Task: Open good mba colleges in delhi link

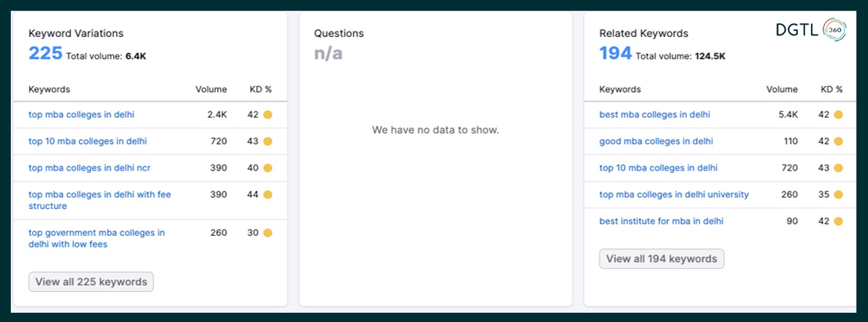Action: tap(656, 141)
